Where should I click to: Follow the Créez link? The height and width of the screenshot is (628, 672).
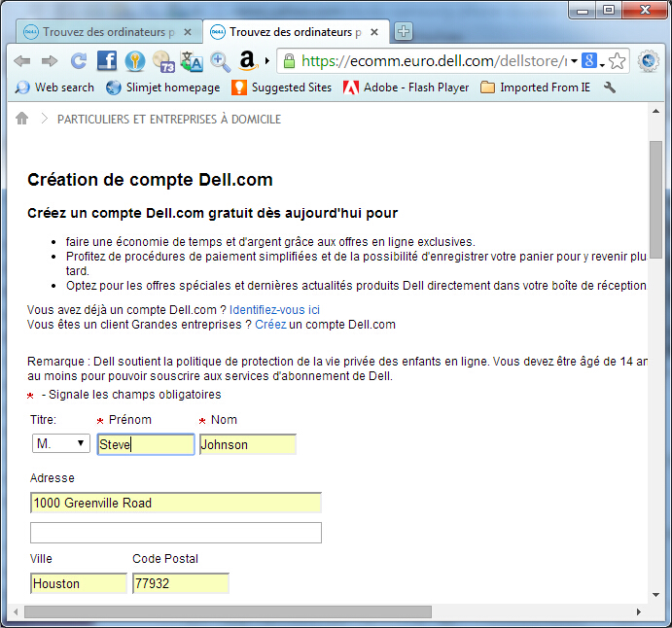tap(270, 325)
